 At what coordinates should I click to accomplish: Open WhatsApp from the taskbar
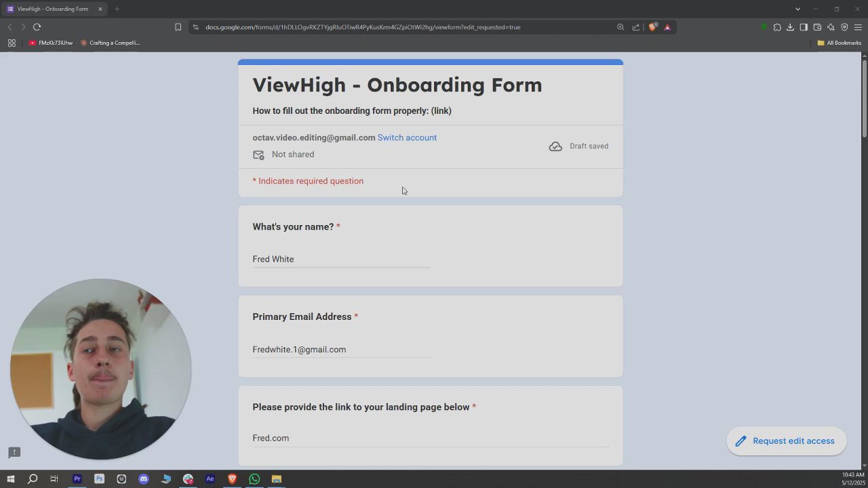coord(254,479)
